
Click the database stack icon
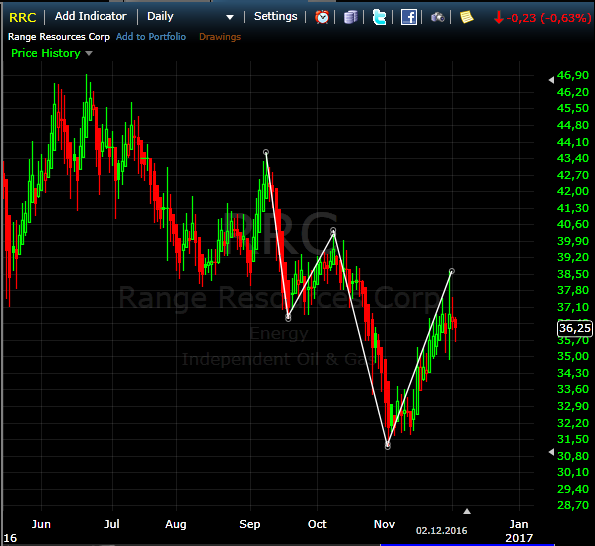click(x=350, y=17)
